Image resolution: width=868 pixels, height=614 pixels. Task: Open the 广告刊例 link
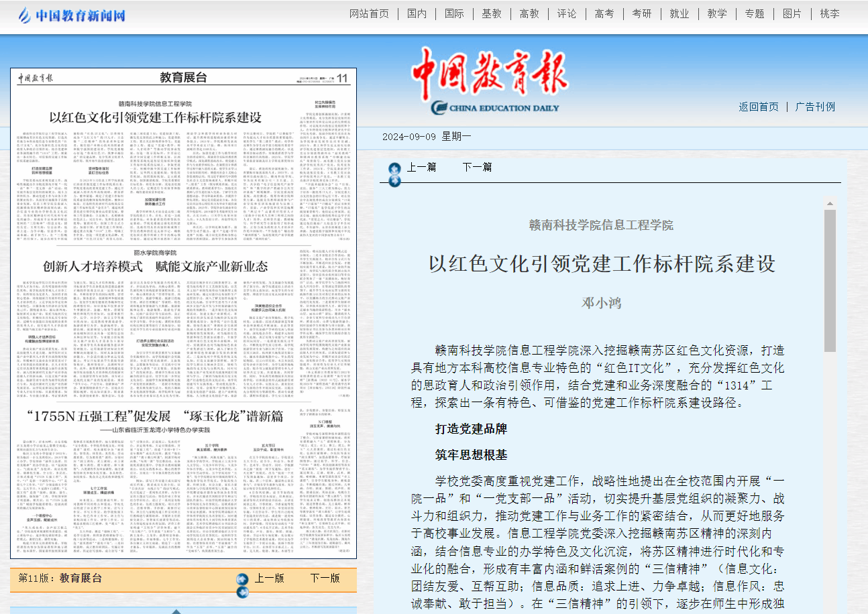(815, 107)
